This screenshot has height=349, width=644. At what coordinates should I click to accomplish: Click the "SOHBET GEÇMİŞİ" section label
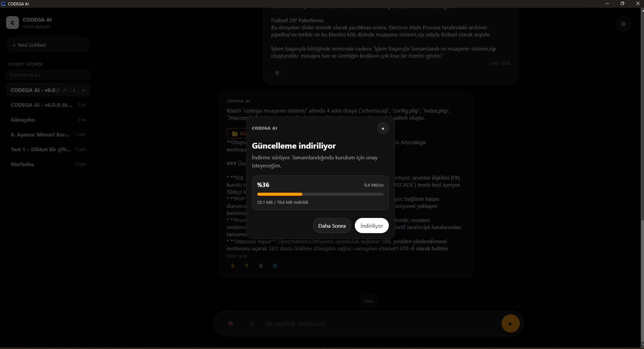pyautogui.click(x=26, y=64)
